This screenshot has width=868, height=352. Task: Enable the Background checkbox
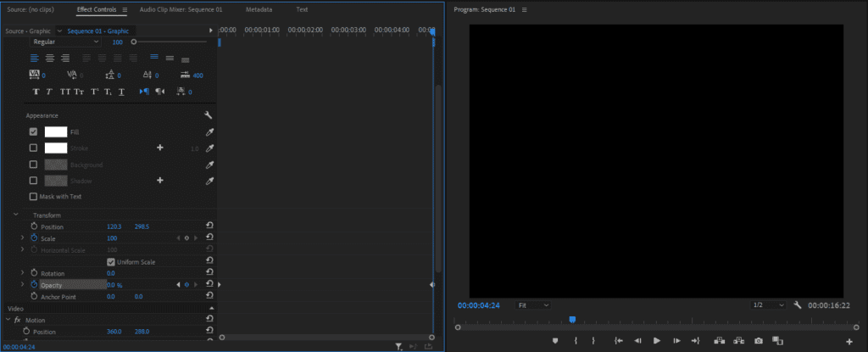(33, 164)
